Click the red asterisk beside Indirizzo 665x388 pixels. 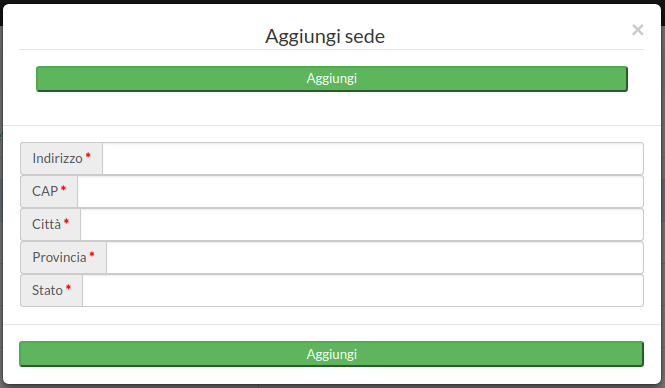tap(88, 155)
